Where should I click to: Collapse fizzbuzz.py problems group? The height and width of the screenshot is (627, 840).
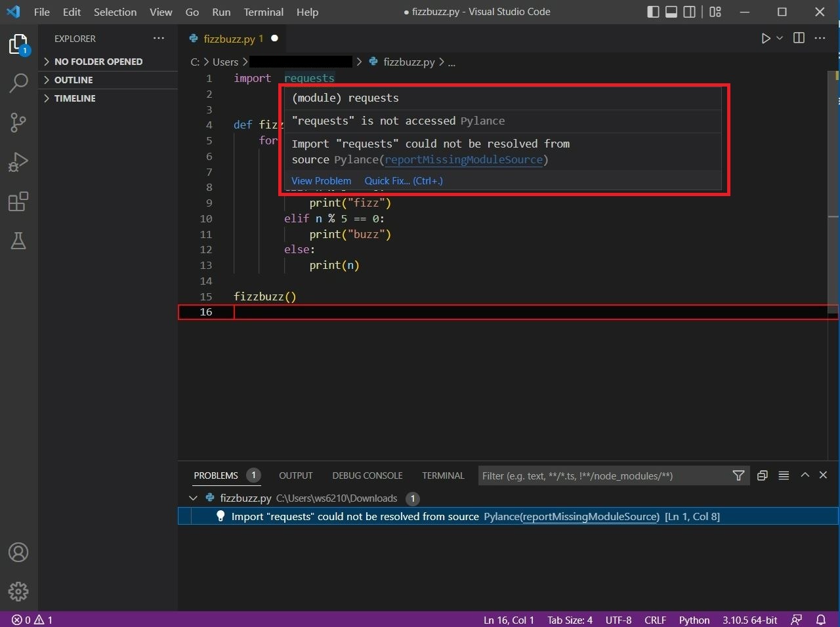click(193, 498)
